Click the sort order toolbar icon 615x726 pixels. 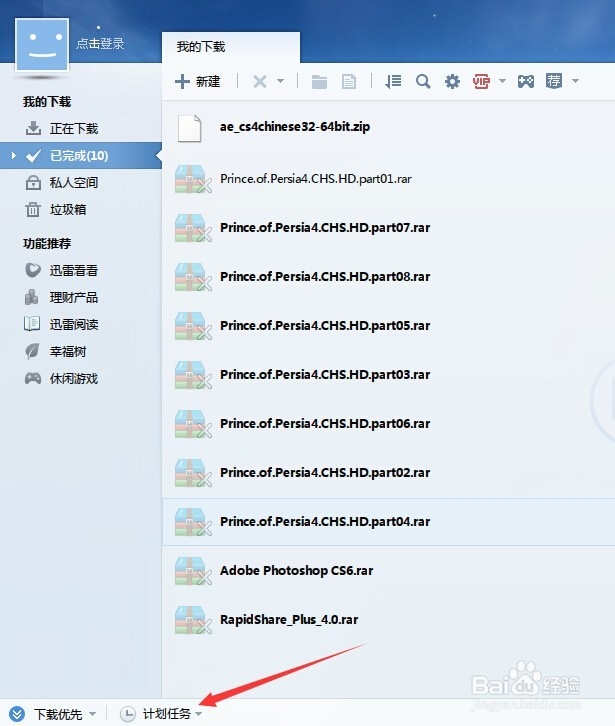pos(393,82)
